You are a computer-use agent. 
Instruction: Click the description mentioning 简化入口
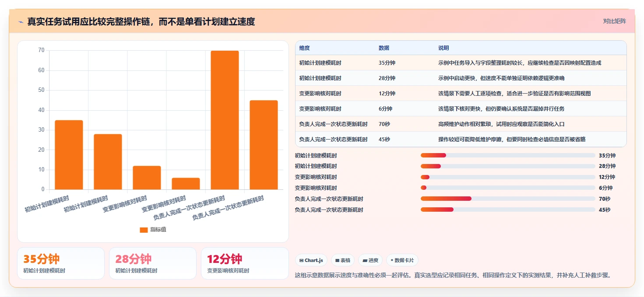pos(501,124)
